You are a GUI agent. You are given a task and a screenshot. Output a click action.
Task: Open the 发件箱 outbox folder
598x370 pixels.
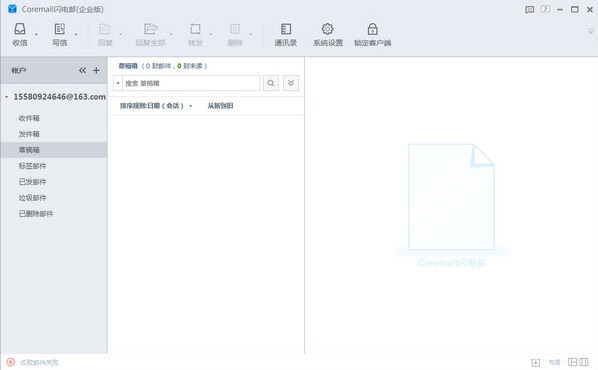29,134
